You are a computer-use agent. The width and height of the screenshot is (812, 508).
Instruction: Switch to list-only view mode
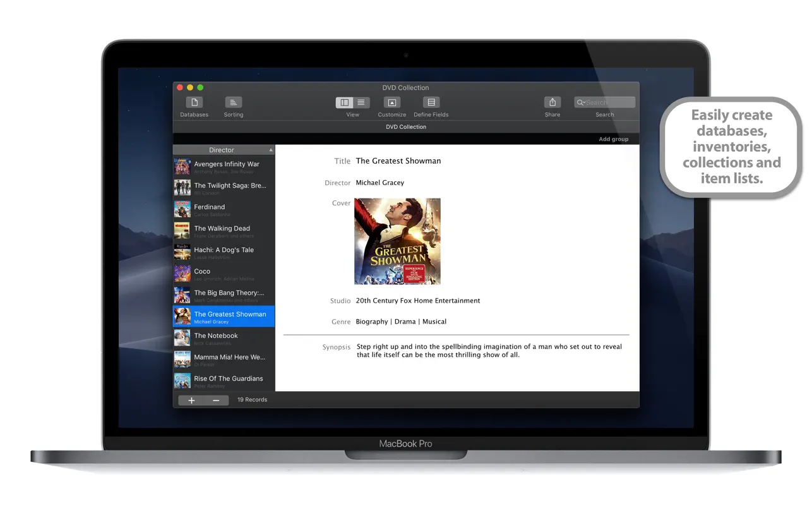361,102
